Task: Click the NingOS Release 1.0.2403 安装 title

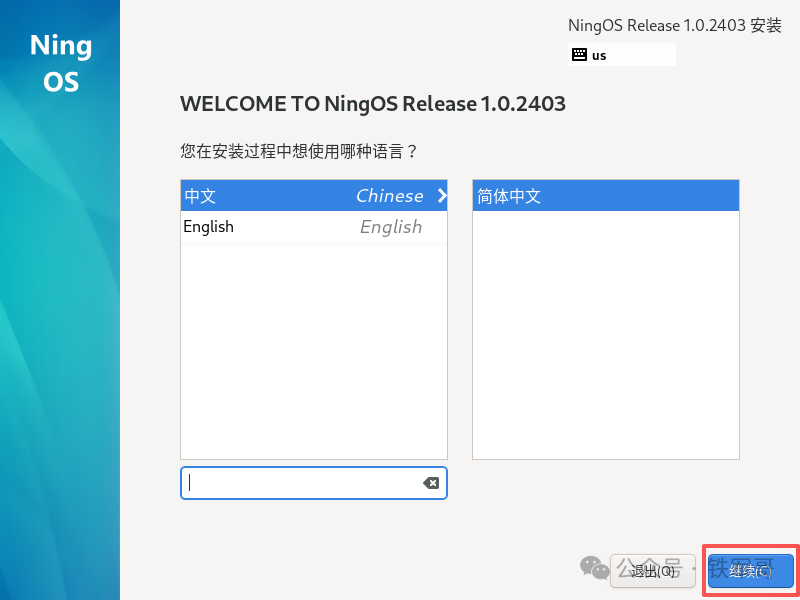Action: (x=674, y=26)
